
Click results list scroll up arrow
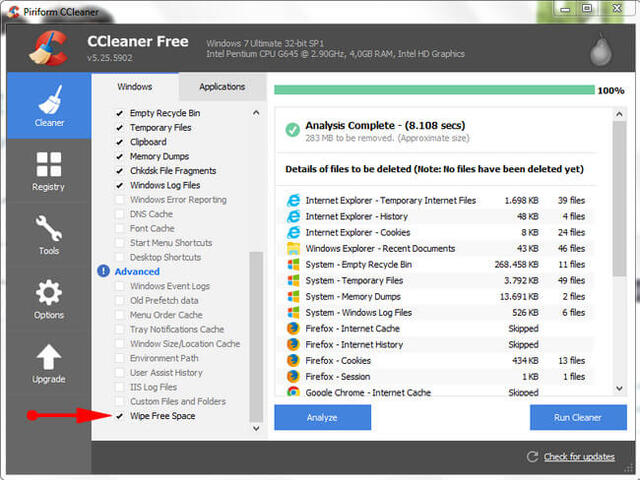tap(619, 114)
